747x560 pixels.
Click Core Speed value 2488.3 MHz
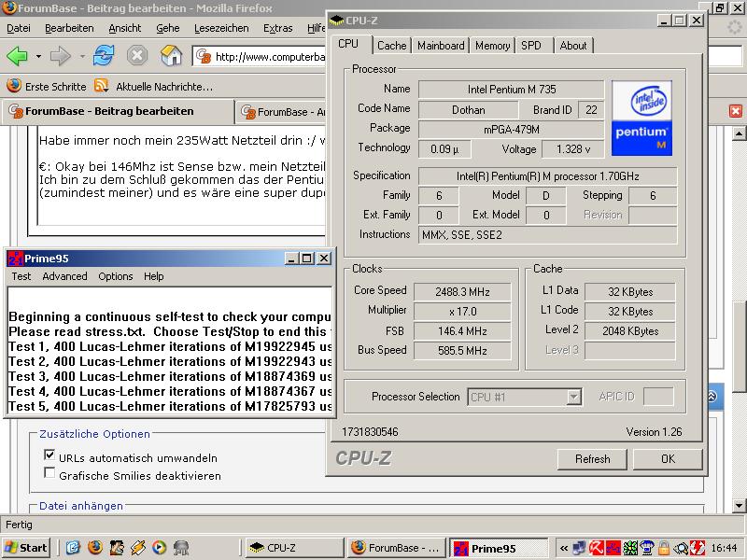(462, 292)
